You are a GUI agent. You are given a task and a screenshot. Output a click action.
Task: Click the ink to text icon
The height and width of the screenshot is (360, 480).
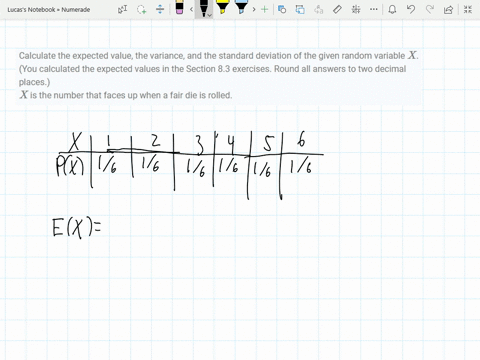tap(319, 9)
